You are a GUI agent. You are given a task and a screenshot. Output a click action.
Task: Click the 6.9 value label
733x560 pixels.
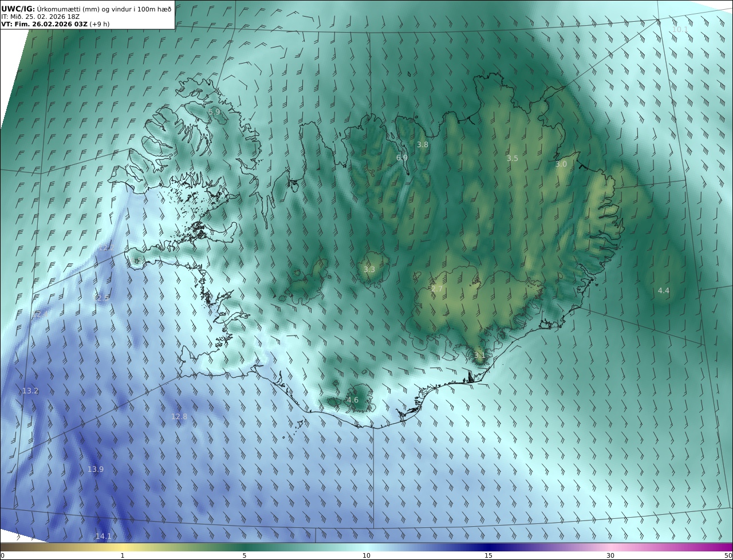coord(402,157)
